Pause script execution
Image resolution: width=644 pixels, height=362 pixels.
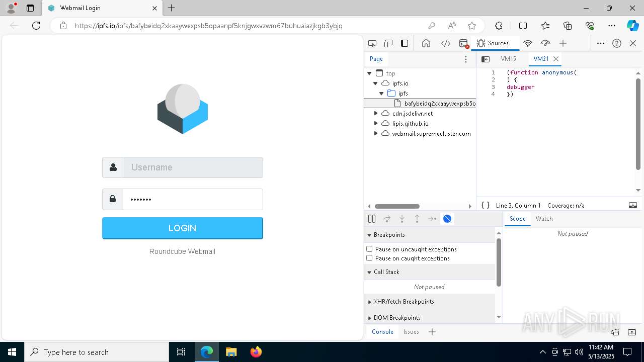pos(372,219)
